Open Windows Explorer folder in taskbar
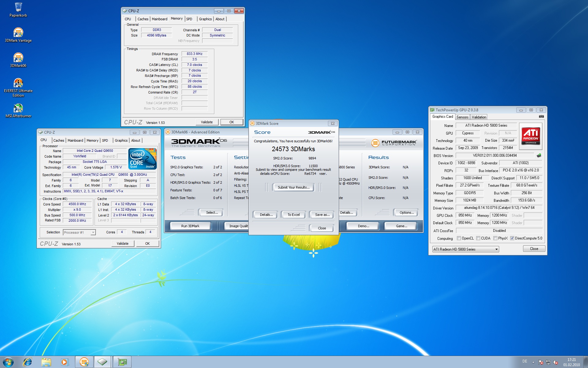This screenshot has width=588, height=368. [x=46, y=362]
